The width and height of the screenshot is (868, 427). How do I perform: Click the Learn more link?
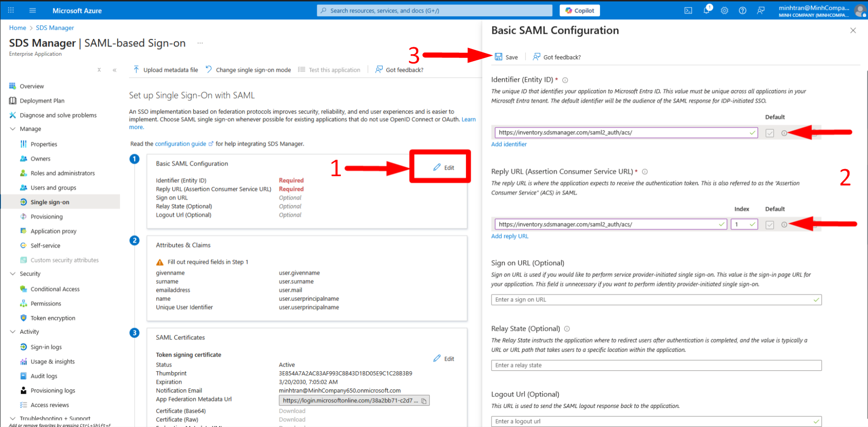pos(469,119)
